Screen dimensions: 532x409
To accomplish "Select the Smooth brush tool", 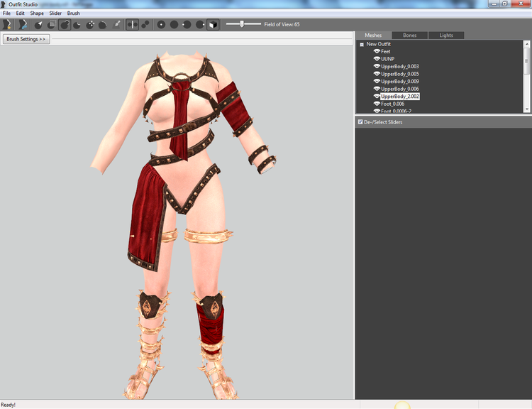I will 103,24.
